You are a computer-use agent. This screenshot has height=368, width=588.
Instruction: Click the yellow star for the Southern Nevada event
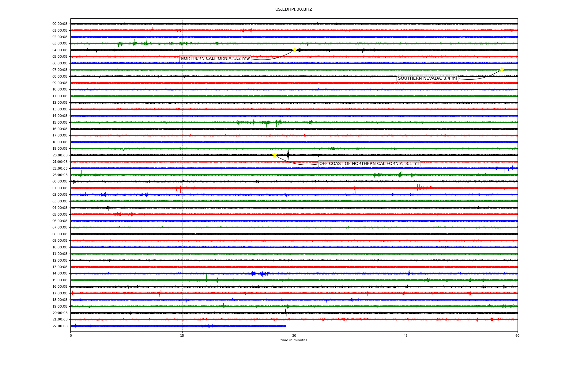502,70
